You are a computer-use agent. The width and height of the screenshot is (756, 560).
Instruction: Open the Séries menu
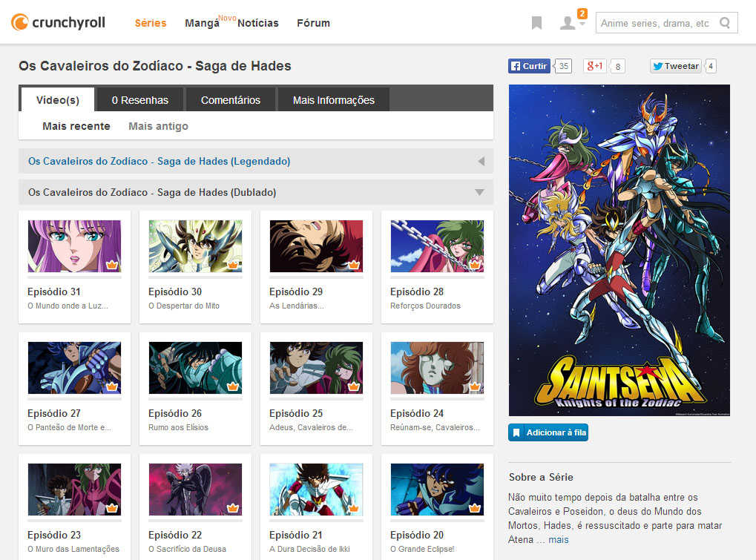[151, 23]
